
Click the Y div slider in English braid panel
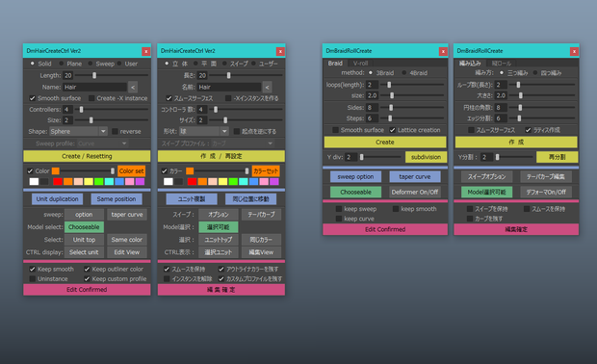[x=380, y=157]
